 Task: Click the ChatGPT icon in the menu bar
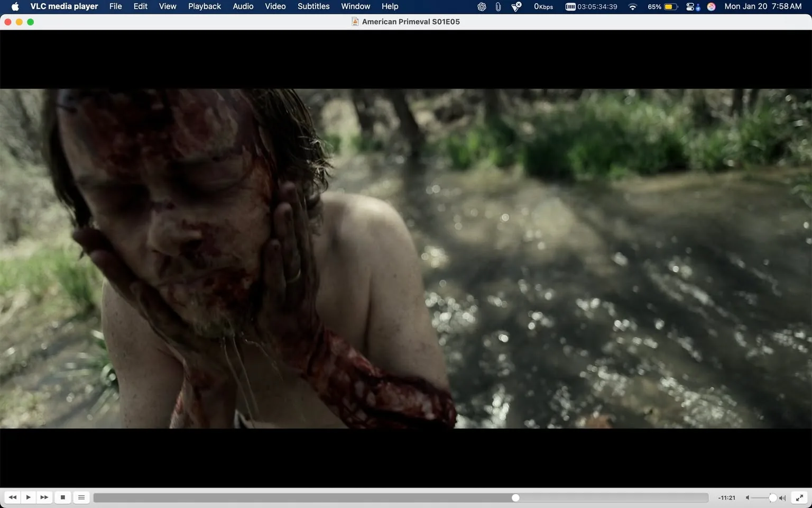(482, 7)
